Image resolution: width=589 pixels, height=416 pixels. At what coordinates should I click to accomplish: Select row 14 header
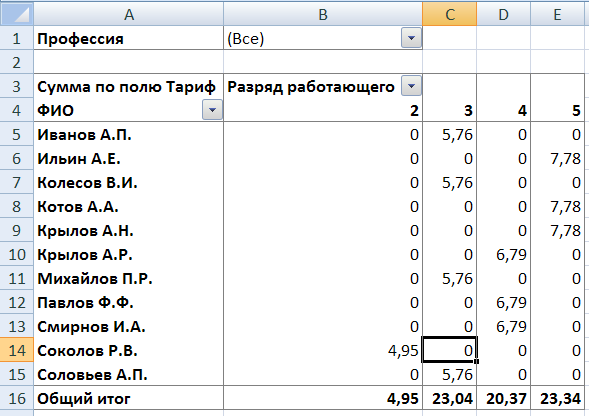pos(17,350)
